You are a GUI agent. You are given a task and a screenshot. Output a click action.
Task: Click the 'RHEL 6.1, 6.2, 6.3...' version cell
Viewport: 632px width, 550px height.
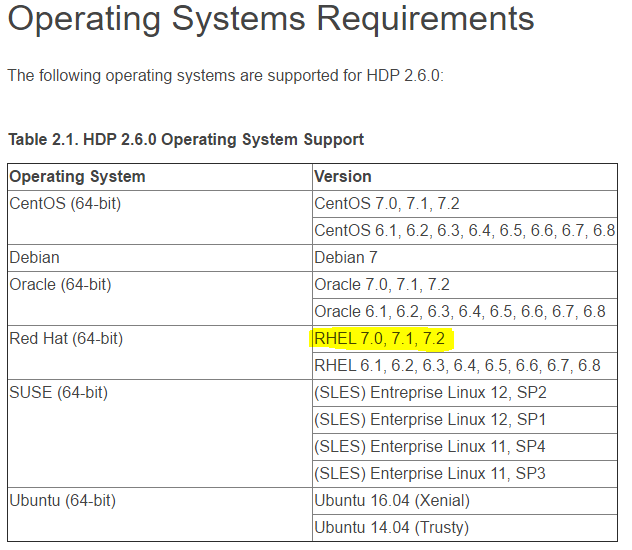click(x=465, y=366)
